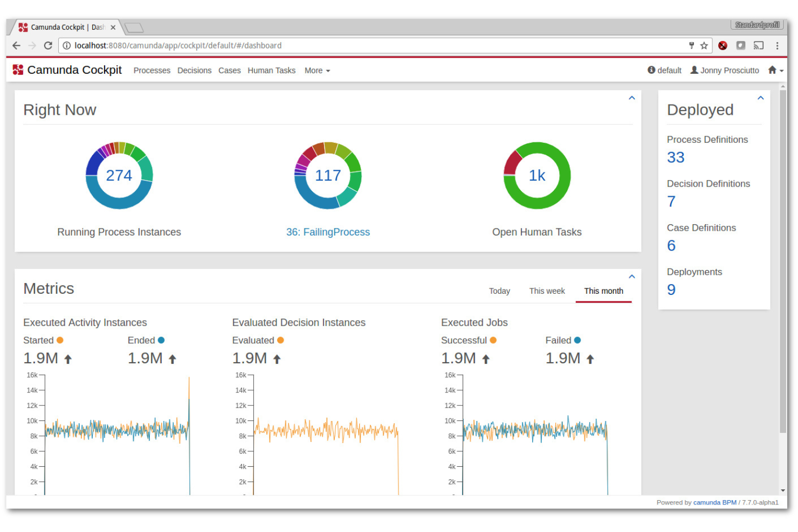Bookmark page with the star icon
The width and height of the screenshot is (798, 532).
point(704,46)
